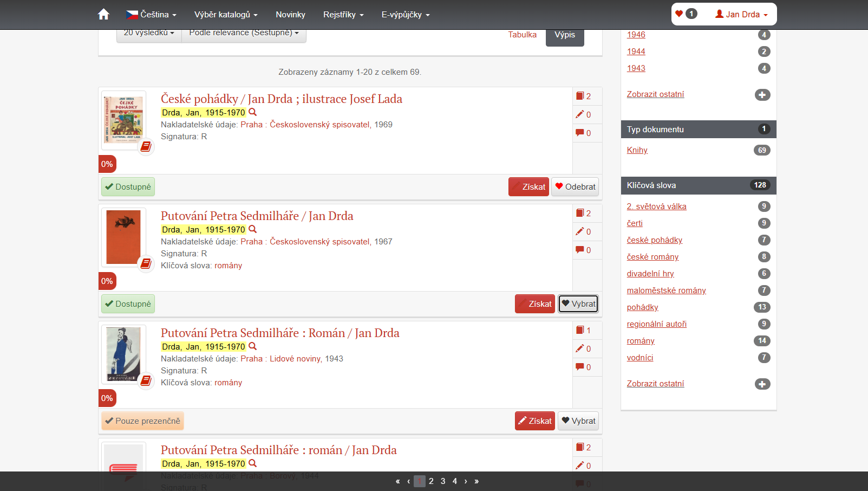Open rating pencil for the 1943 Román edition
This screenshot has width=868, height=491.
point(583,348)
